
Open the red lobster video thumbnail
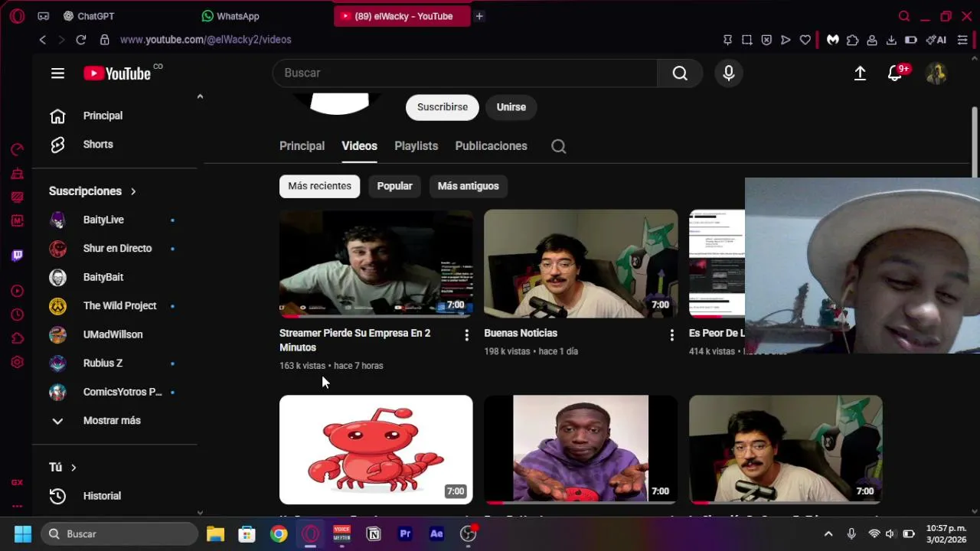click(376, 450)
